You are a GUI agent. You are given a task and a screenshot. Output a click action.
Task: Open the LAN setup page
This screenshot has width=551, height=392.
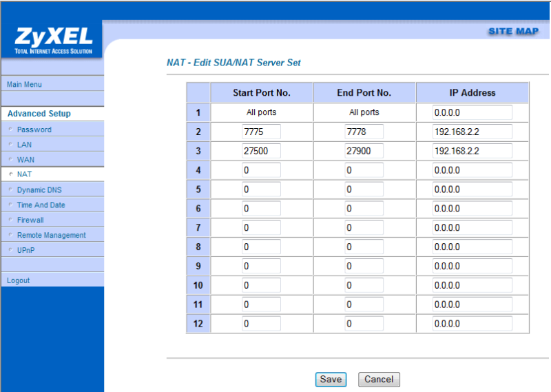pos(24,145)
